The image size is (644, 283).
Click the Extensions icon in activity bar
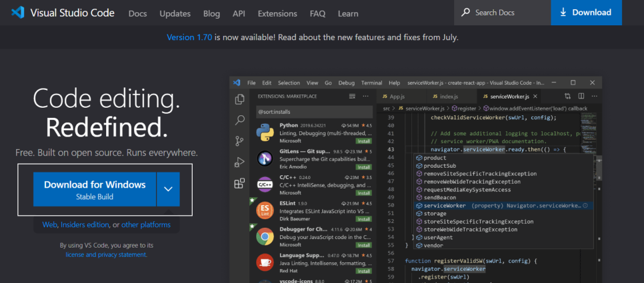[x=239, y=183]
